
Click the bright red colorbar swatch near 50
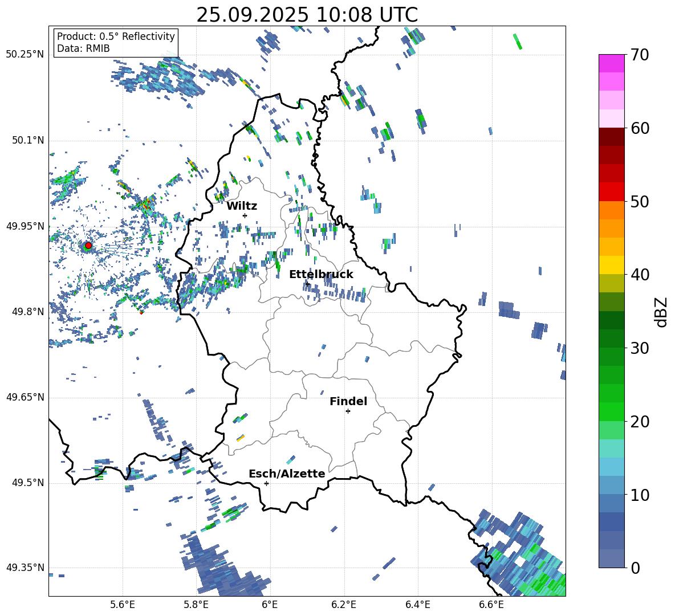(611, 192)
